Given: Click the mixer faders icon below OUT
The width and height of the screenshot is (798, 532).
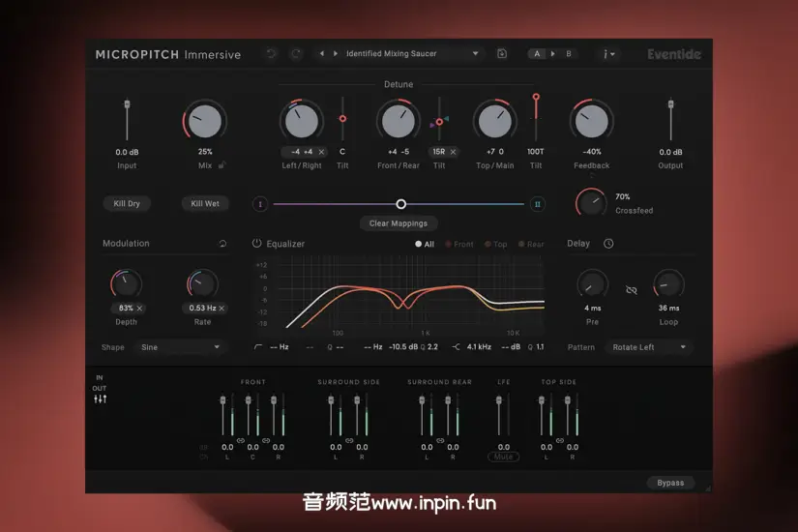Looking at the screenshot, I should [100, 399].
